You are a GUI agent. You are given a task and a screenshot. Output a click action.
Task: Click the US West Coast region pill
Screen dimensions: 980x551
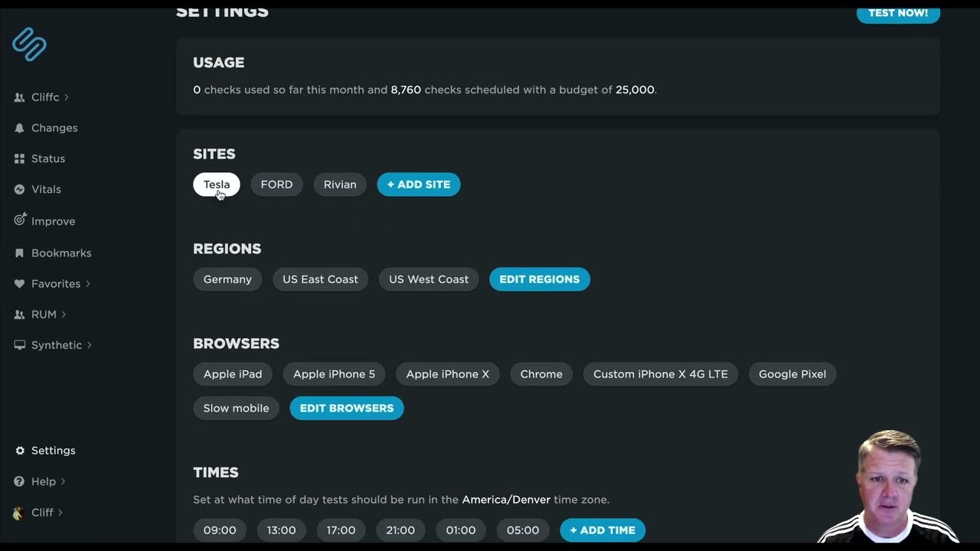pyautogui.click(x=429, y=279)
